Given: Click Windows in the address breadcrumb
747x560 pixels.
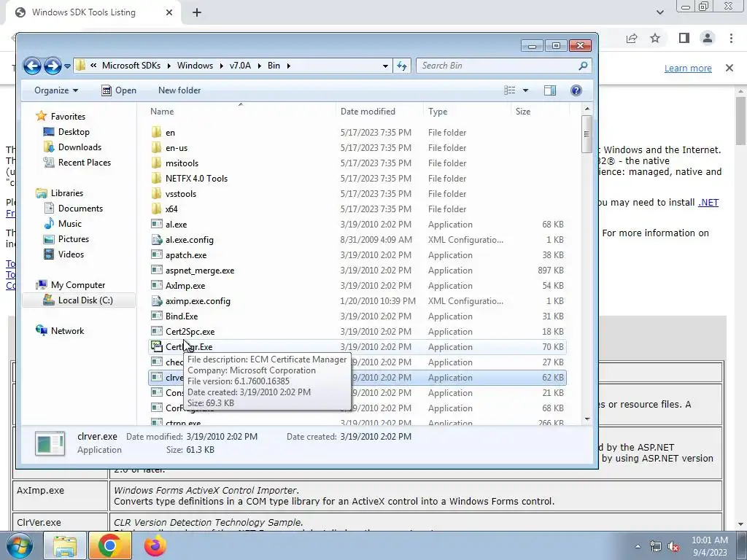Looking at the screenshot, I should [195, 66].
